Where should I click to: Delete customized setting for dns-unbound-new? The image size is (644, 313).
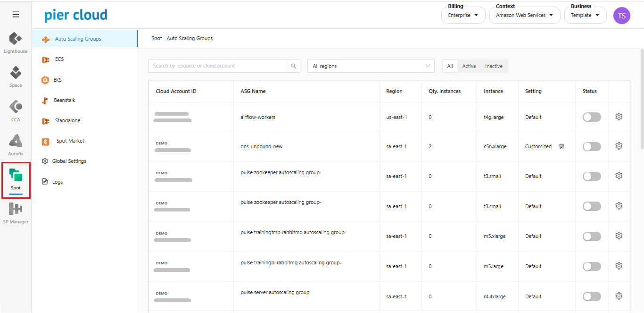pyautogui.click(x=561, y=146)
